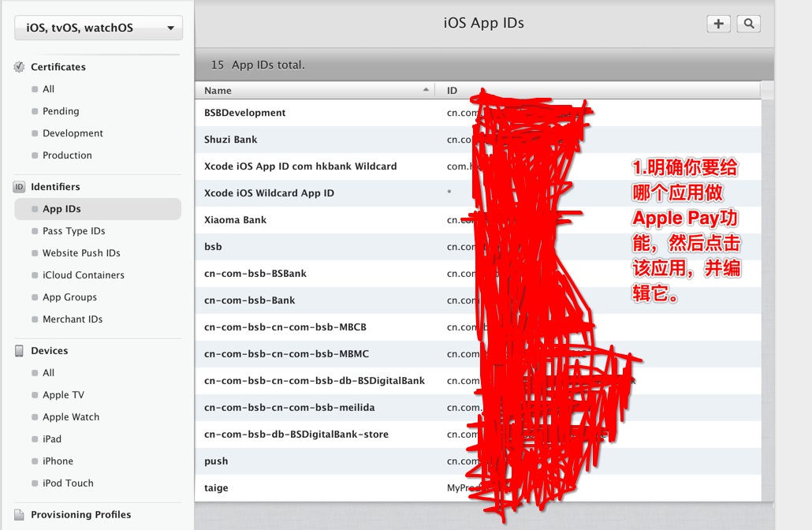This screenshot has width=812, height=530.
Task: Select Production certificates
Action: [67, 155]
